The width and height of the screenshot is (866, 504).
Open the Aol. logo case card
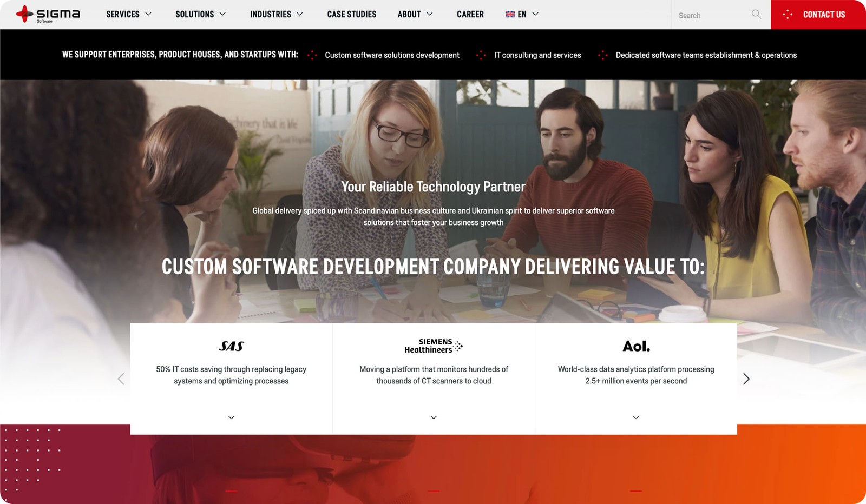pyautogui.click(x=636, y=346)
